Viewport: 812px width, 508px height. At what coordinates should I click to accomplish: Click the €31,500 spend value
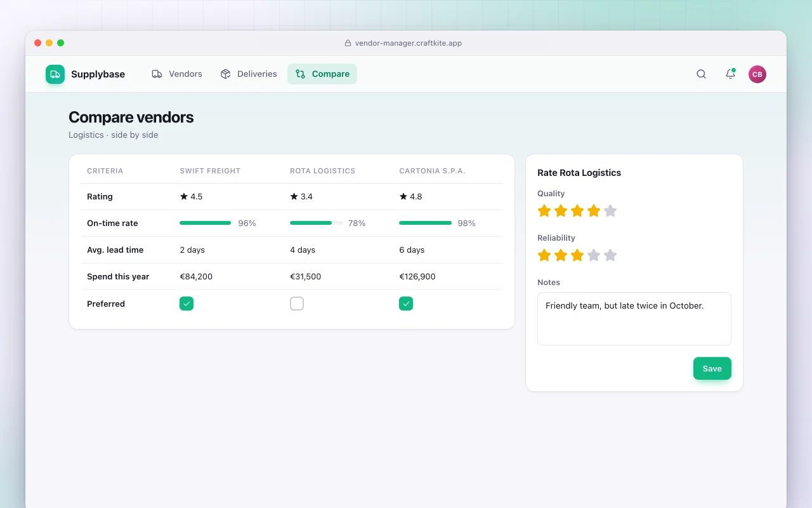click(x=306, y=277)
